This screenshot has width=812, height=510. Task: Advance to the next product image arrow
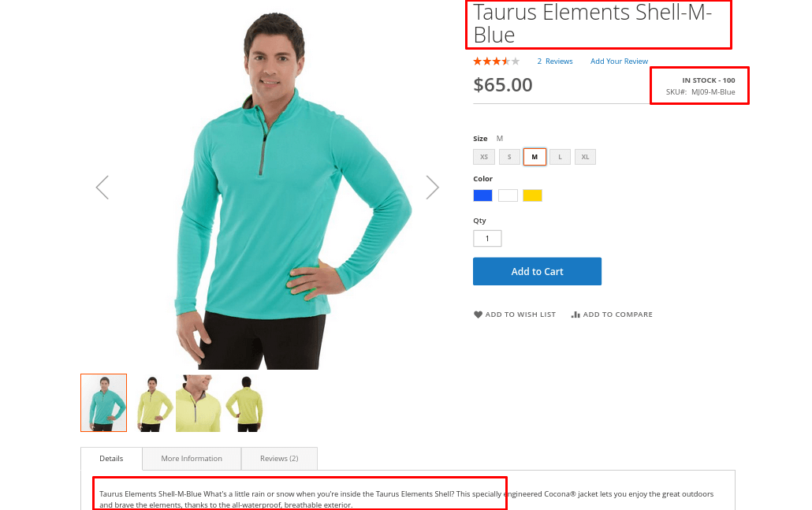pos(433,187)
